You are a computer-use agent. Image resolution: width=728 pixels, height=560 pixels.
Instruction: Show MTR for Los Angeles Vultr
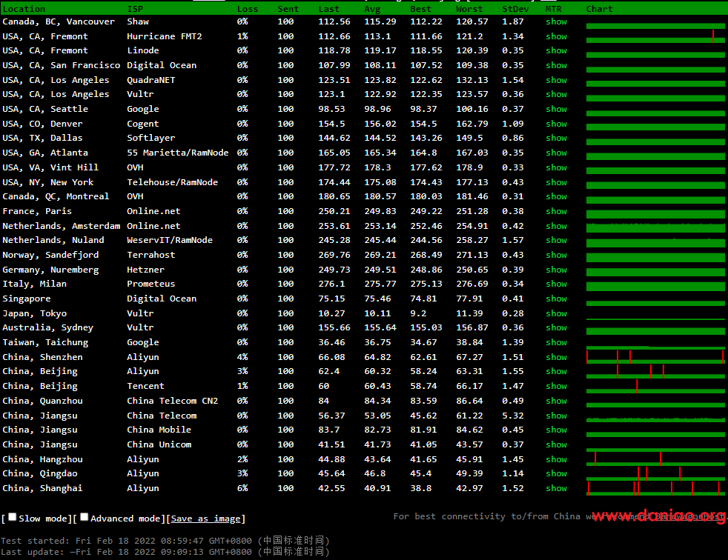(556, 94)
